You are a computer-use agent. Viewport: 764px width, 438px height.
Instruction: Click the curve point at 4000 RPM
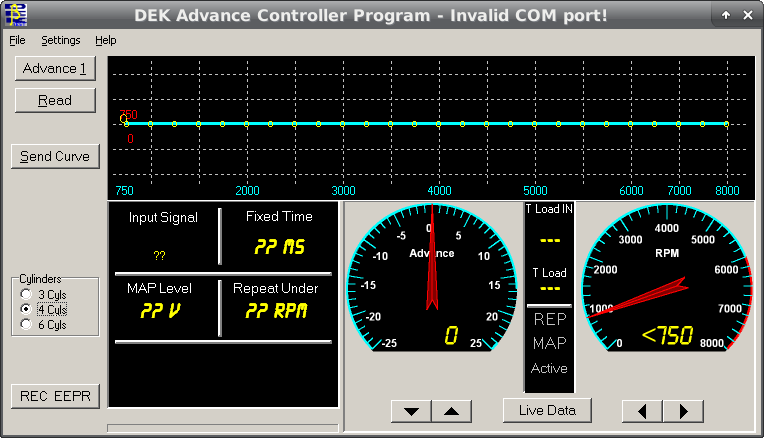click(x=438, y=124)
